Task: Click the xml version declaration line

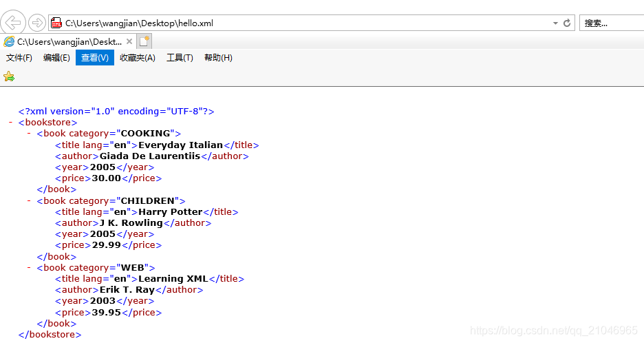Action: pos(116,112)
